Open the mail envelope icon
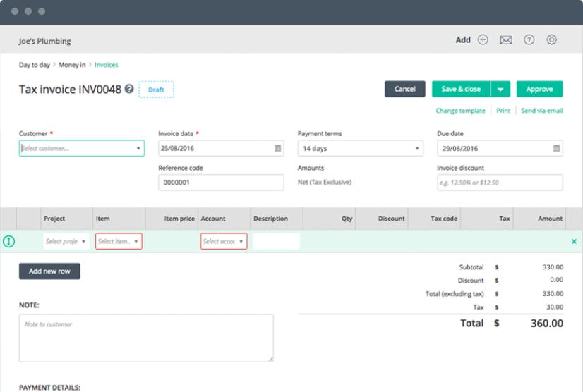 pos(505,39)
